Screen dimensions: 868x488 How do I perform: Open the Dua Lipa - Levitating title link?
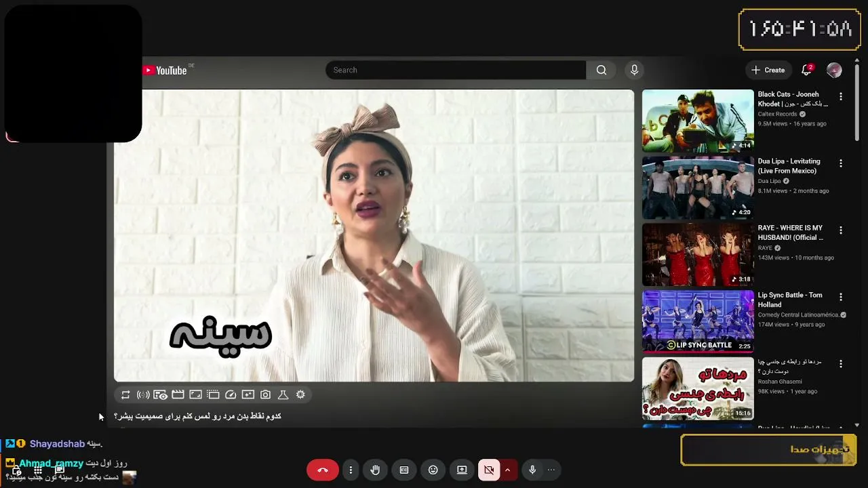789,166
